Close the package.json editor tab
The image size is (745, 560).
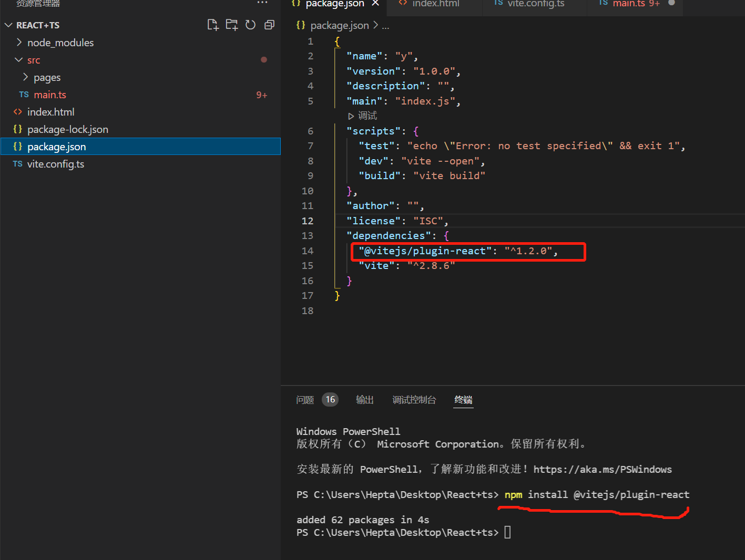tap(375, 3)
